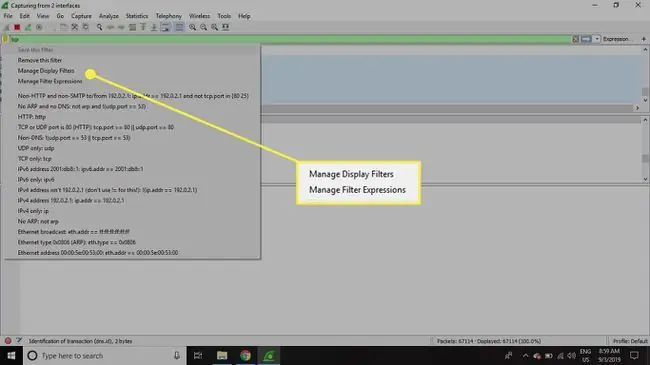Screen dimensions: 650x365
Task: Stop capture with the red square icon
Action: pos(17,27)
